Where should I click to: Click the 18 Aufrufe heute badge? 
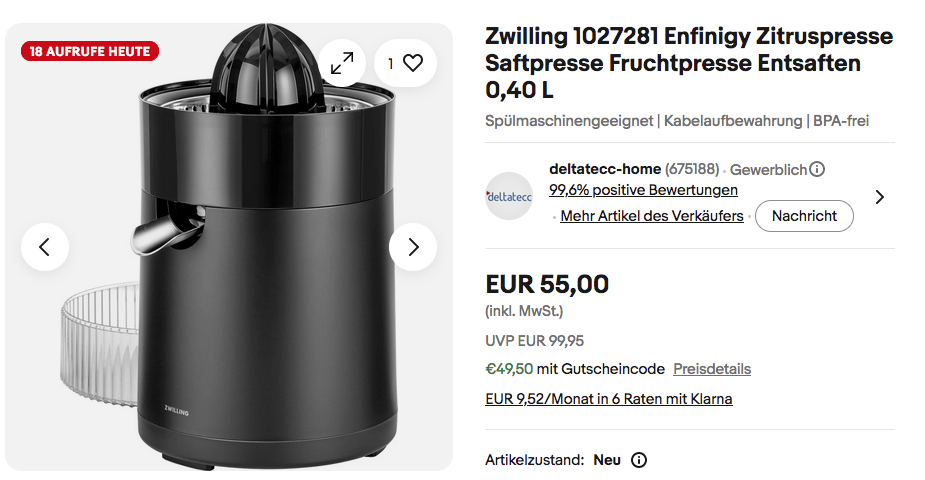[90, 51]
